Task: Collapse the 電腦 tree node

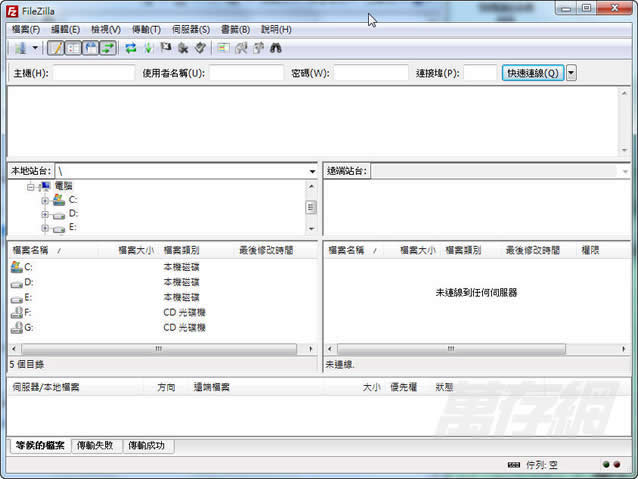Action: (x=31, y=187)
